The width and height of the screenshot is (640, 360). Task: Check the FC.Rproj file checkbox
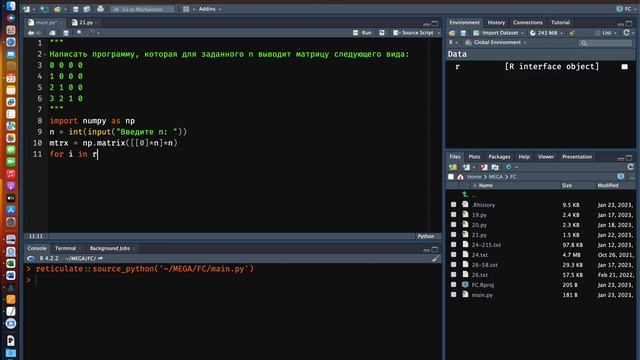click(x=453, y=284)
